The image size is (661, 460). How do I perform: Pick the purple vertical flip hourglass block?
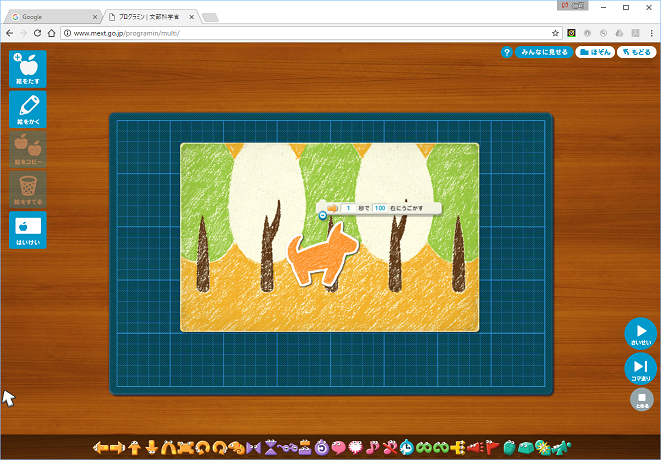coord(271,447)
